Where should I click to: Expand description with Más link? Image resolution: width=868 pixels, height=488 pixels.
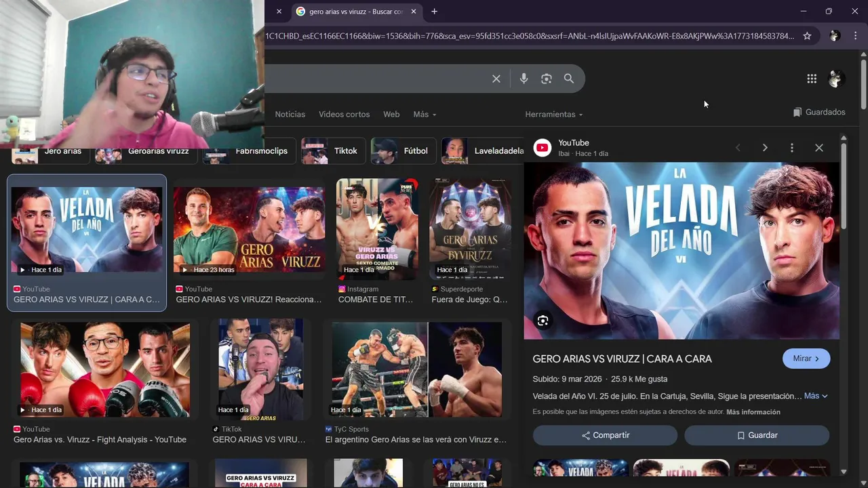(x=816, y=396)
